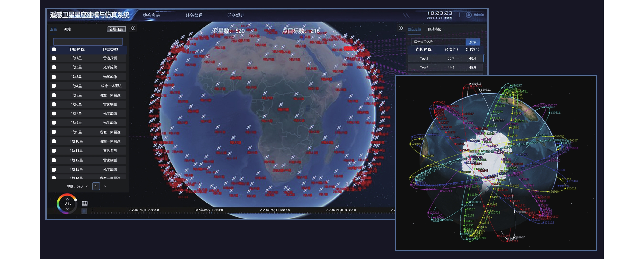The width and height of the screenshot is (644, 259).
Task: Check the 1轨13星 checkbox
Action: (x=54, y=169)
